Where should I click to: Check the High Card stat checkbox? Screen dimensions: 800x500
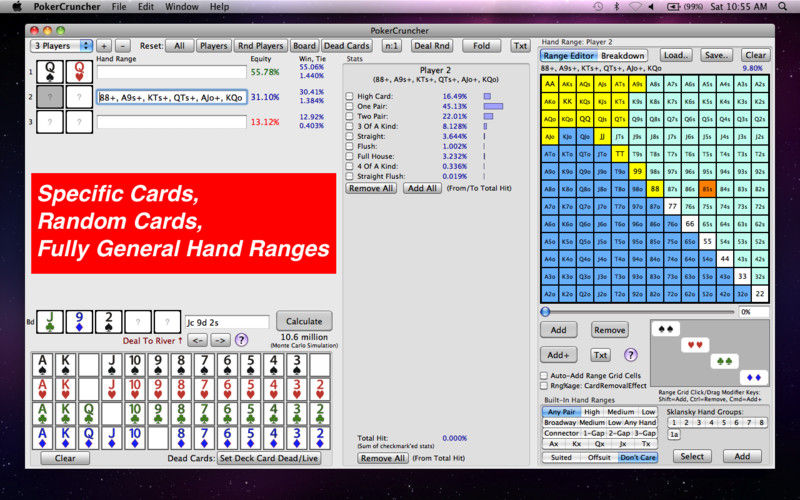pyautogui.click(x=349, y=96)
